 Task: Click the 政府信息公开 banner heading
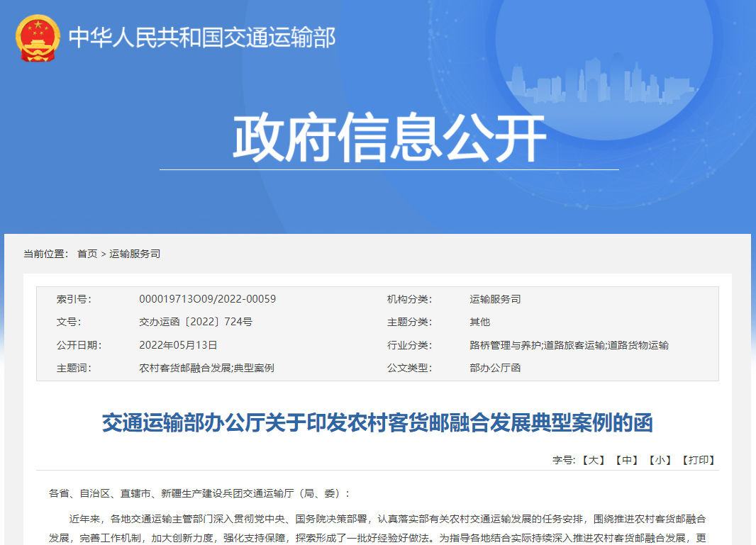coord(389,138)
